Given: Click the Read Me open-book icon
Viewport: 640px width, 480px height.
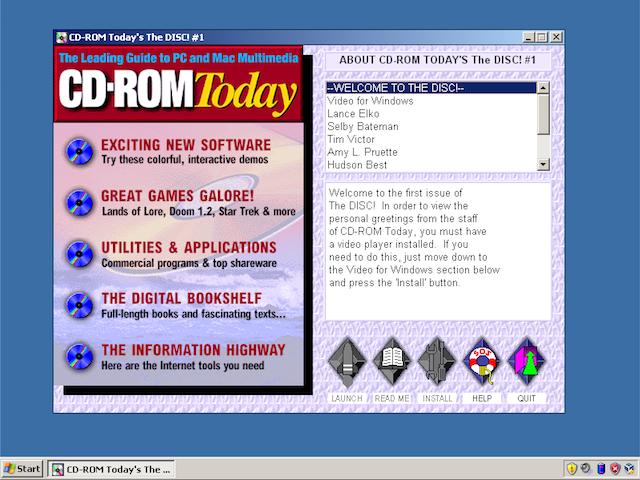Looking at the screenshot, I should 392,362.
